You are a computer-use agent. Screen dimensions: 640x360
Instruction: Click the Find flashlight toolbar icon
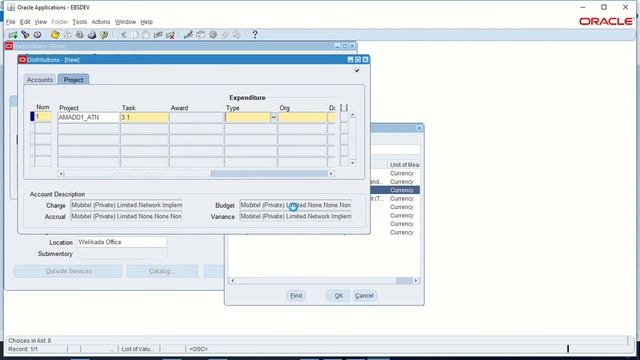click(x=25, y=35)
